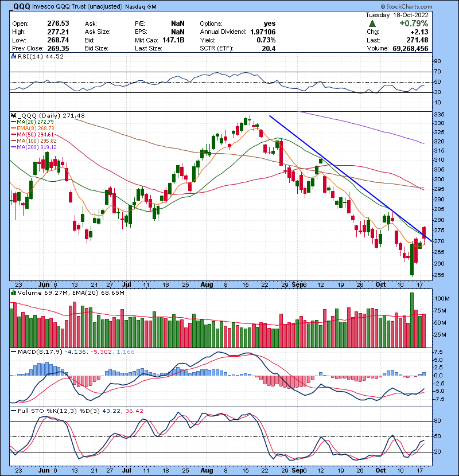This screenshot has width=459, height=476.
Task: Select the Prev Close value 269.35
Action: [x=58, y=48]
